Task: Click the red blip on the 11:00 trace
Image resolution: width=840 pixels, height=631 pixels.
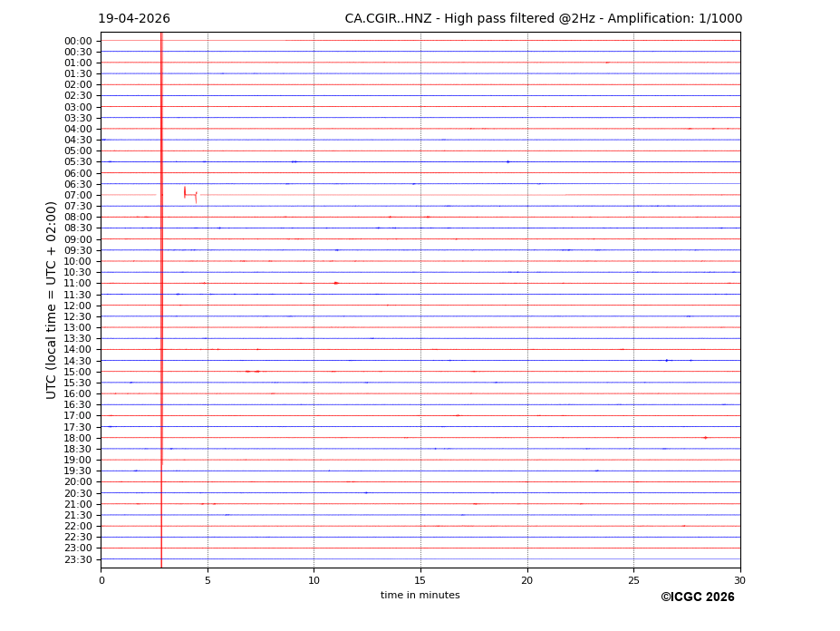Action: point(336,283)
